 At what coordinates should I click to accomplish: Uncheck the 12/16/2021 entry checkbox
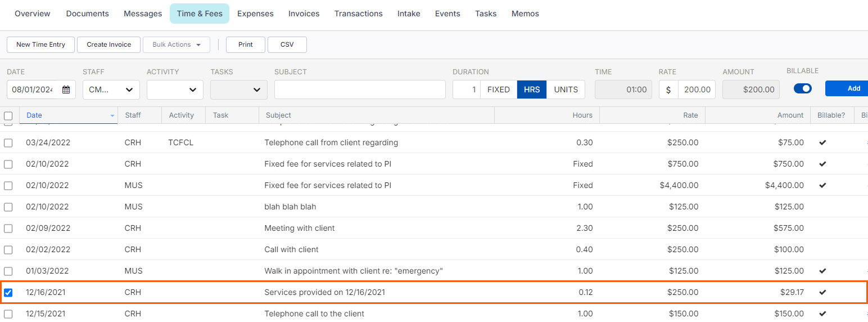point(8,293)
